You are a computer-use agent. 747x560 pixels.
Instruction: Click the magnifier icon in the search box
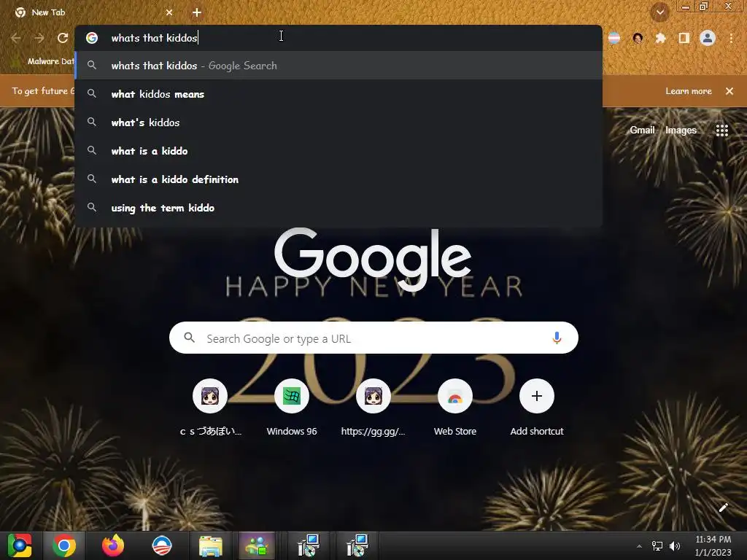point(189,338)
